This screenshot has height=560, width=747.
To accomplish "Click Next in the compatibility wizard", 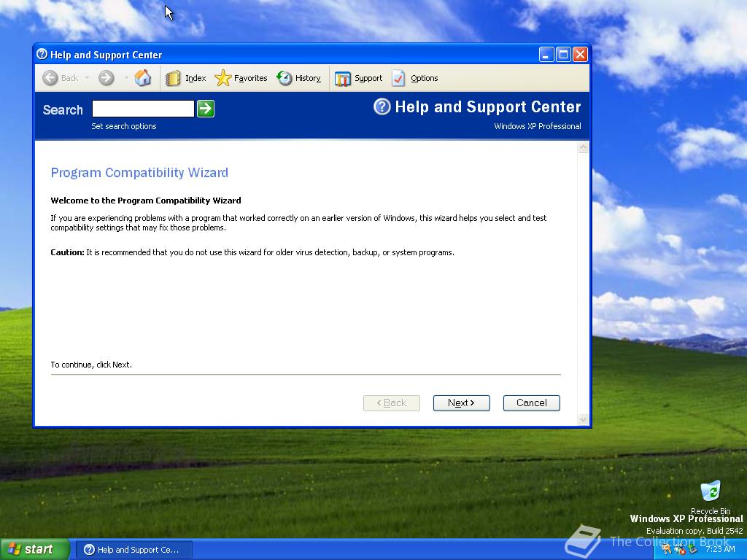I will pos(461,402).
